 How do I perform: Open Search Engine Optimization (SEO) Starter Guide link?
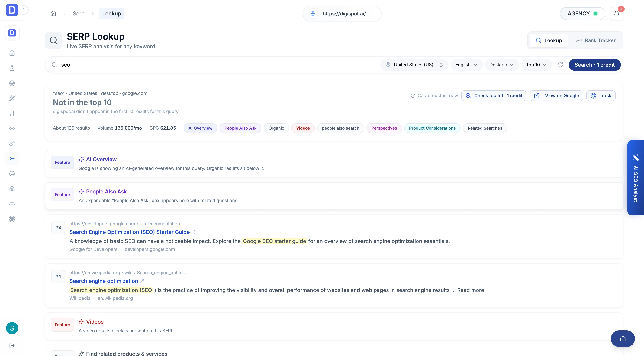point(130,232)
